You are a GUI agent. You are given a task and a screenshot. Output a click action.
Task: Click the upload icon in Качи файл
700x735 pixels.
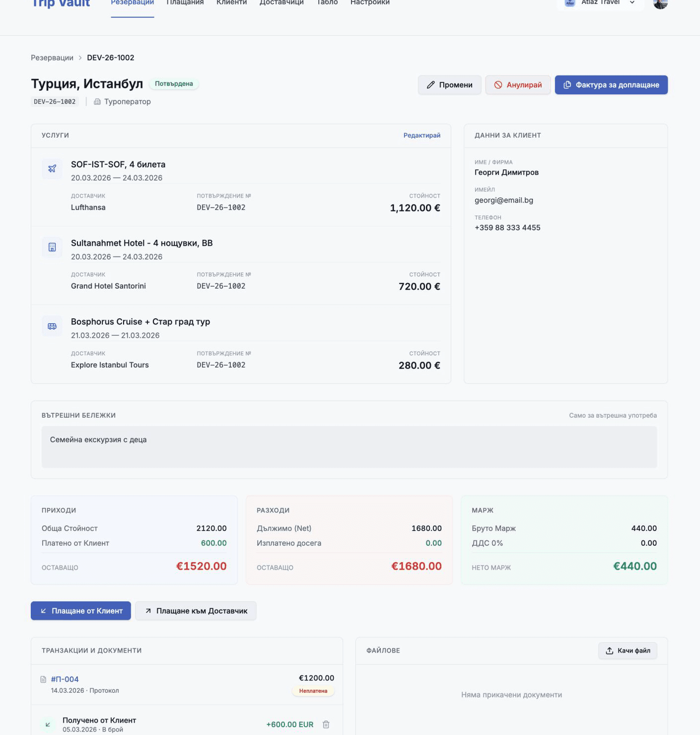609,651
